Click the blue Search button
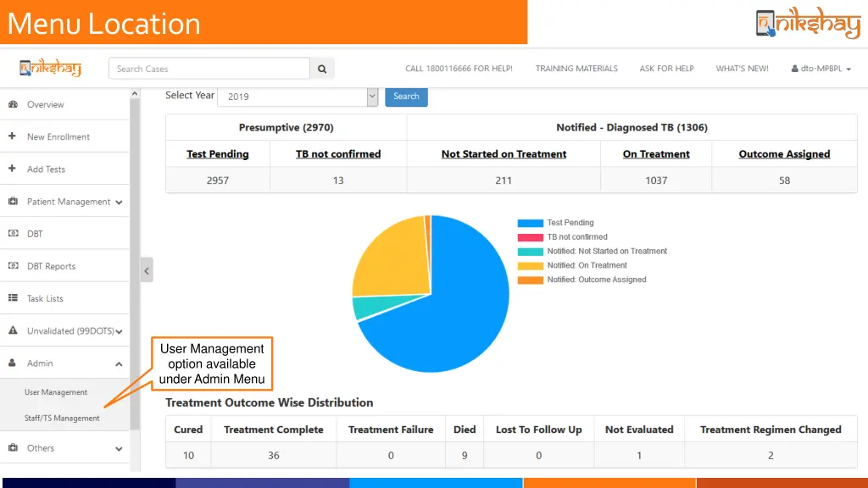This screenshot has height=488, width=868. point(406,97)
